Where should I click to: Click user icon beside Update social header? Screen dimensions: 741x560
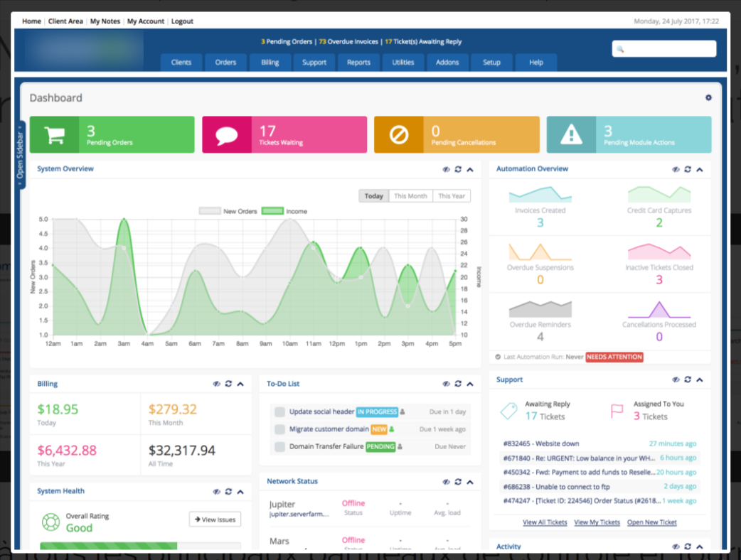403,411
